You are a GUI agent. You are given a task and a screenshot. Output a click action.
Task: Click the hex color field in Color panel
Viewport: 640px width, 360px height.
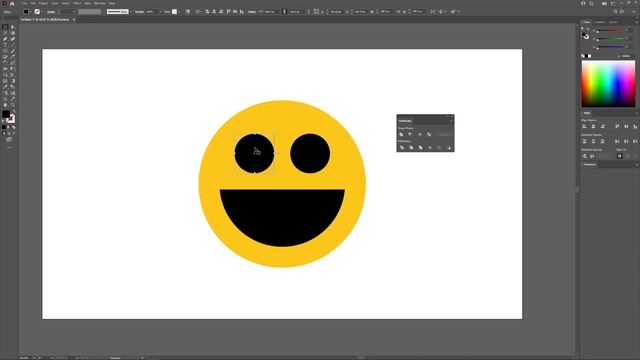pos(626,56)
